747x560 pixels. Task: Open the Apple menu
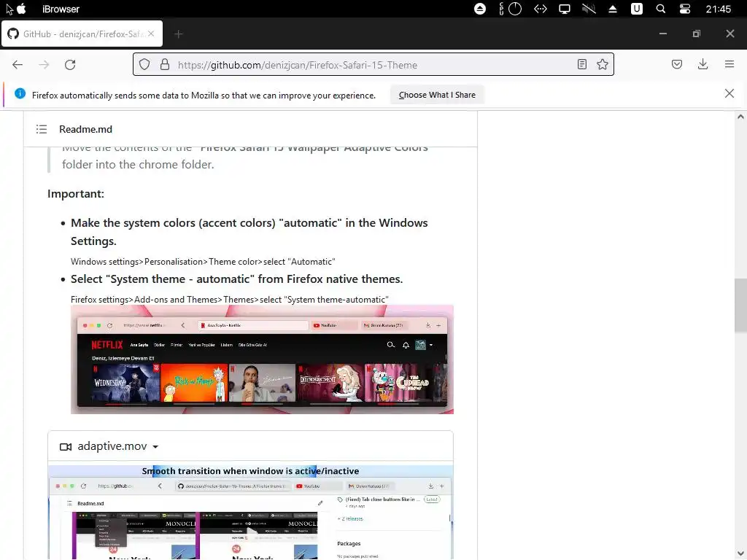[x=21, y=9]
